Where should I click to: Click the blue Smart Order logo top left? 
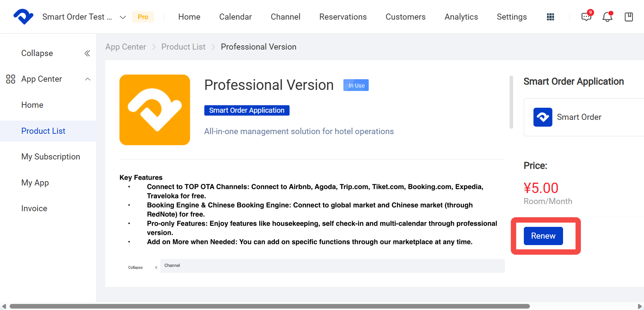coord(24,16)
